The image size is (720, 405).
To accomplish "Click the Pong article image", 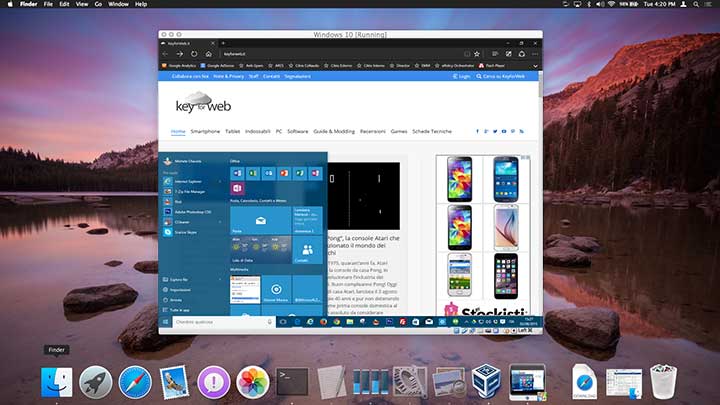I will click(x=364, y=196).
